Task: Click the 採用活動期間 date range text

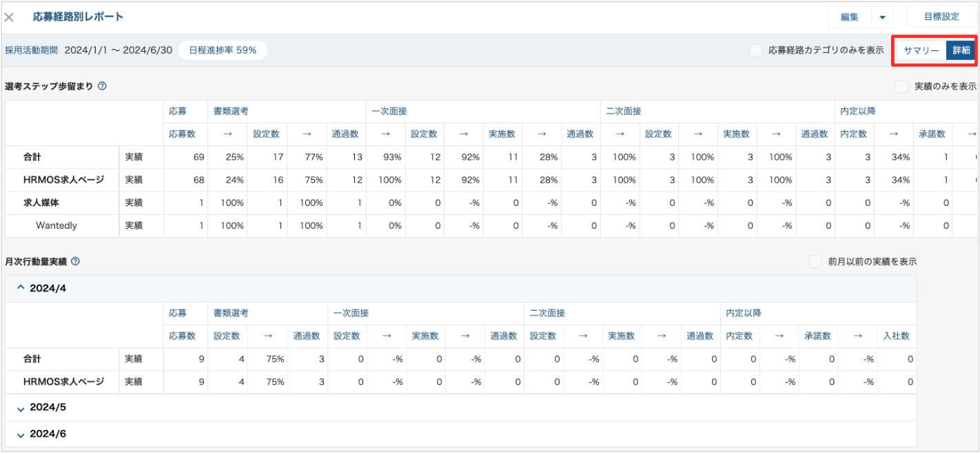Action: click(118, 50)
